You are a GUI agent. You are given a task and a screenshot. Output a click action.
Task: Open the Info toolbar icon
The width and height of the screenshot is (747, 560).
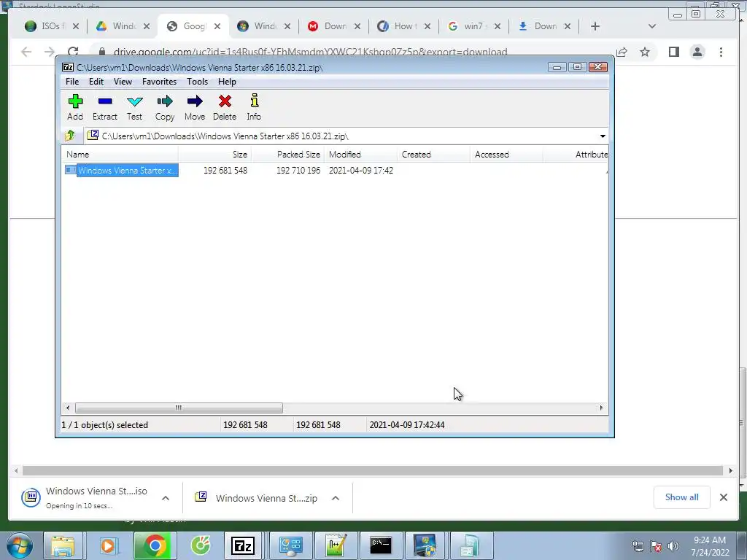[x=254, y=106]
